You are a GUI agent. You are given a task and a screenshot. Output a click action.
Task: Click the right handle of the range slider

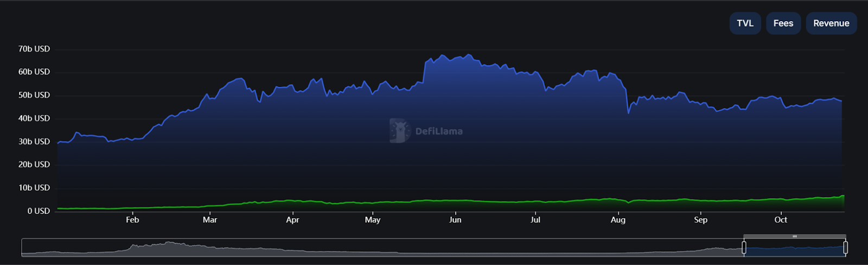tap(845, 248)
